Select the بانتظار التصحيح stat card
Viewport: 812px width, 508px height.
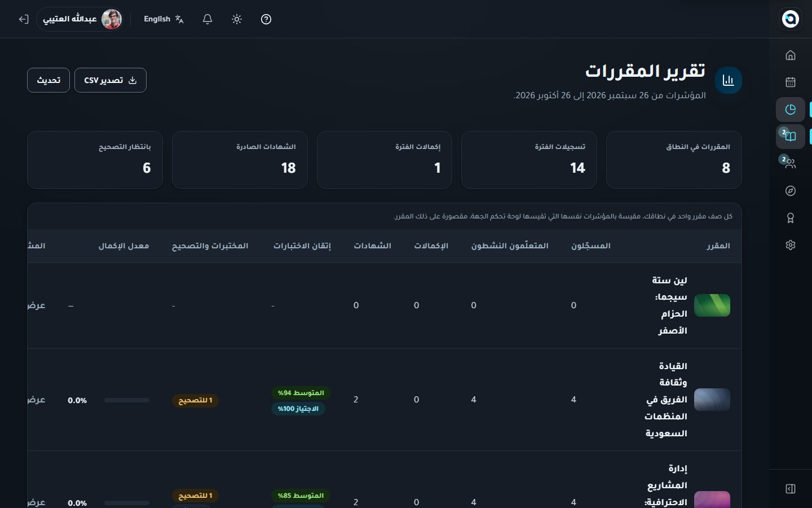(x=95, y=160)
